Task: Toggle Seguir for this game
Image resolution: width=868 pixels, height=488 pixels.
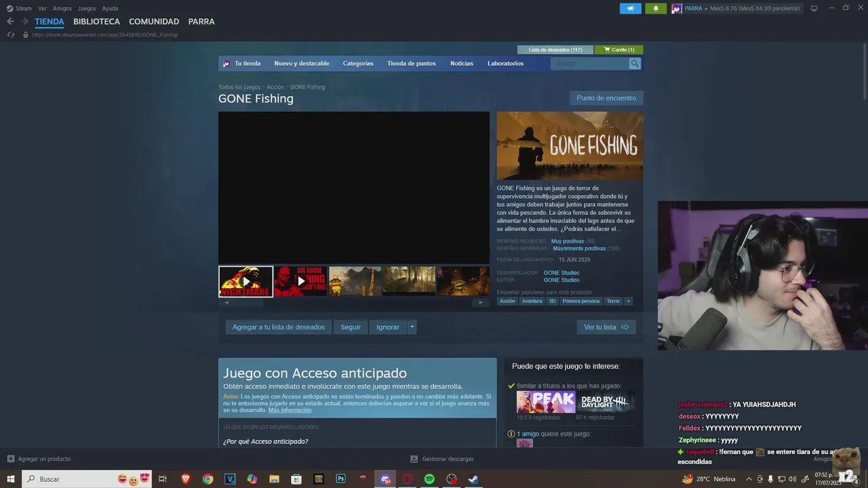Action: (351, 327)
